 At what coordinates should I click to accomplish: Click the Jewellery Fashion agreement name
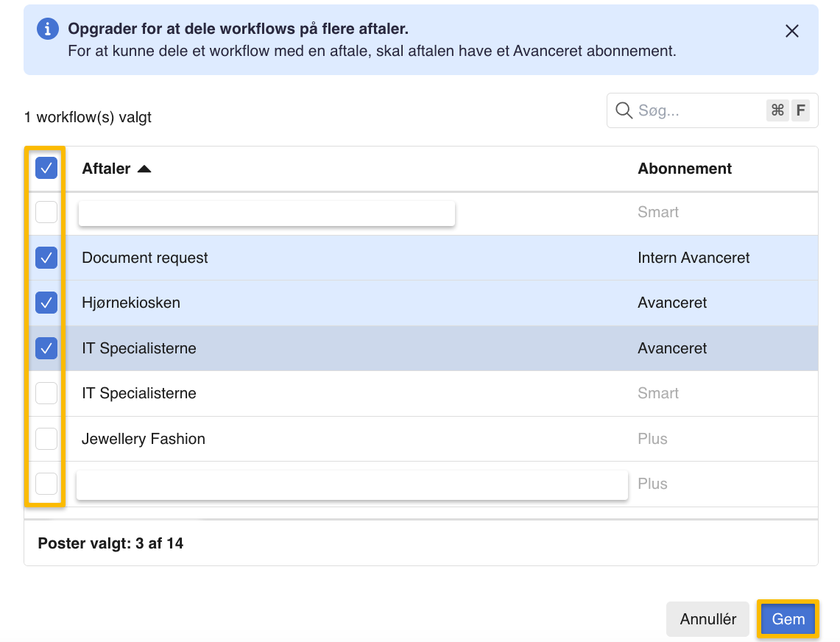pyautogui.click(x=144, y=439)
